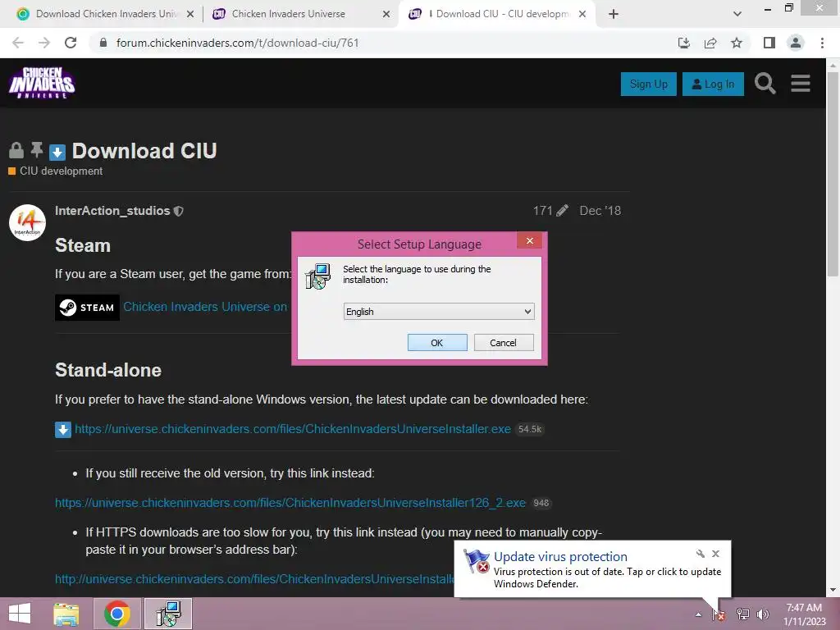The image size is (840, 630).
Task: Click the Log In button
Action: [x=713, y=84]
